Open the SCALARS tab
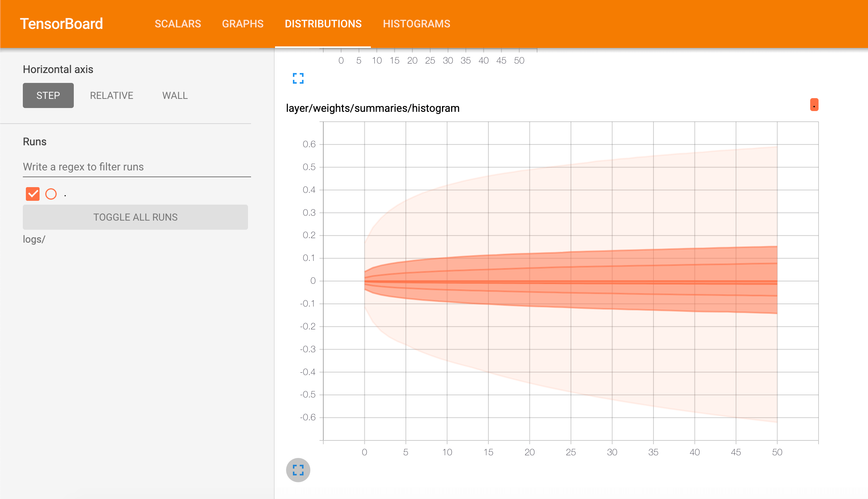The width and height of the screenshot is (868, 499). click(x=178, y=24)
